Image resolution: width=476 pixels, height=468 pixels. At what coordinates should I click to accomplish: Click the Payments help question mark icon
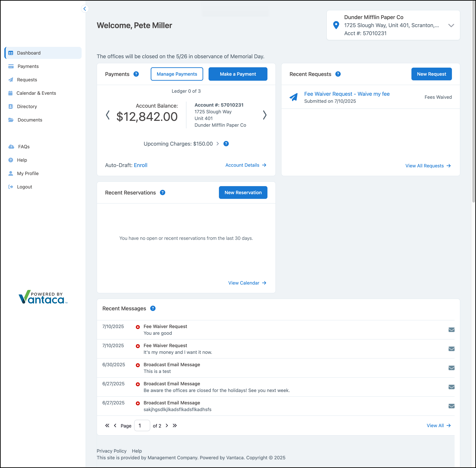tap(136, 74)
